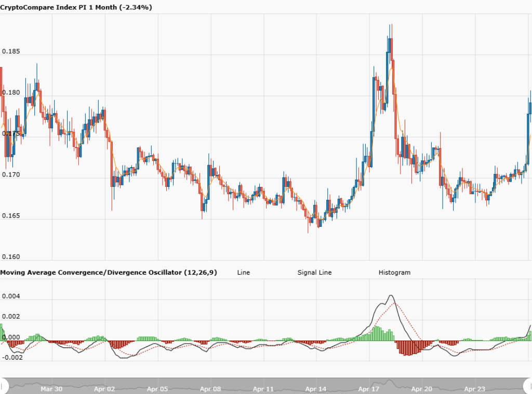Select Apr 08 on the navigator timeline
The image size is (532, 394).
tap(210, 389)
